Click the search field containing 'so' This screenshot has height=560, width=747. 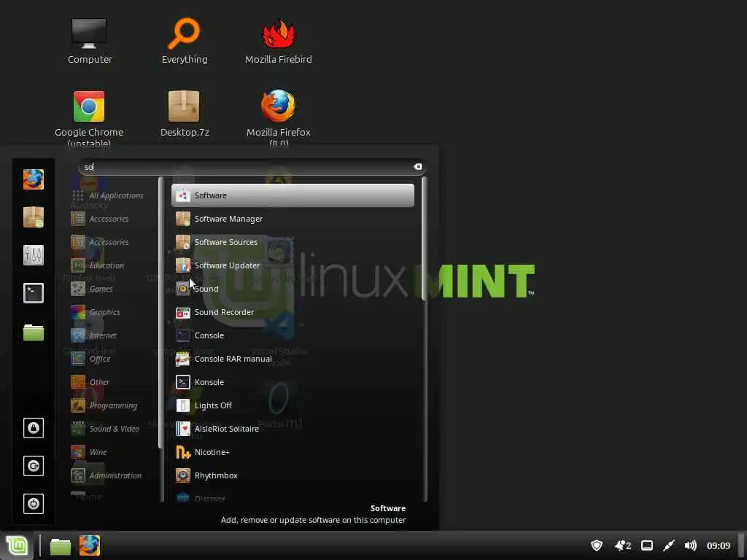click(x=252, y=167)
